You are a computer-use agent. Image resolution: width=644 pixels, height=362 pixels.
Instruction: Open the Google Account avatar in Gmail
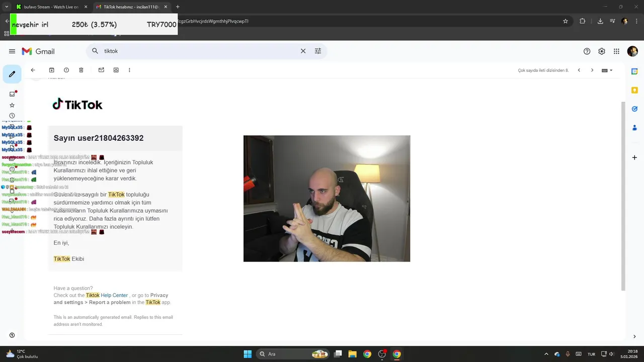(x=632, y=51)
